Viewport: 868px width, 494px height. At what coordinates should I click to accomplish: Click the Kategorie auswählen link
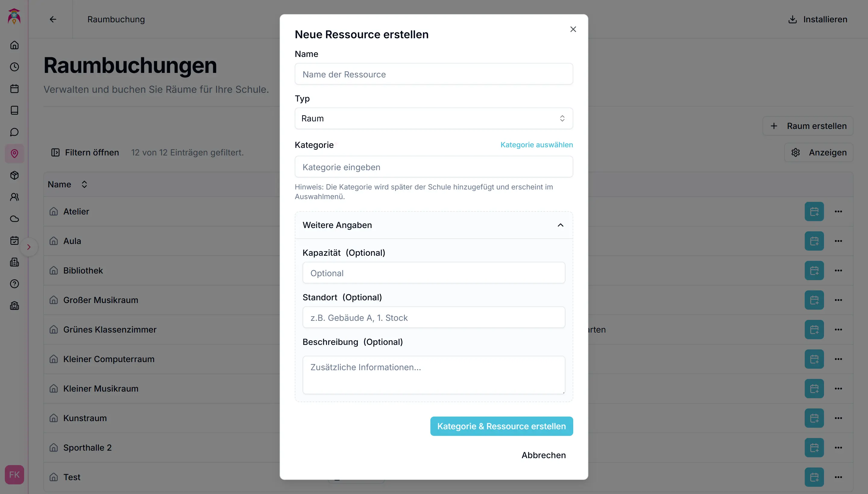(536, 145)
